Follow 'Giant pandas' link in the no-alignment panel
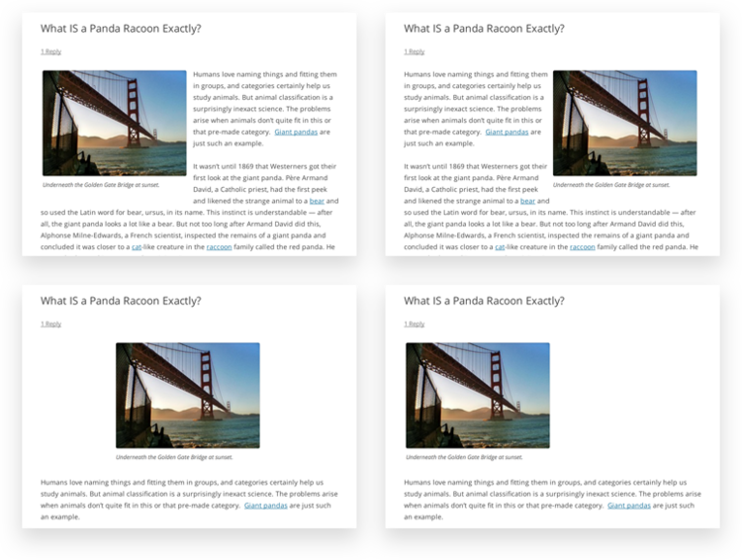This screenshot has height=560, width=742. [x=629, y=506]
